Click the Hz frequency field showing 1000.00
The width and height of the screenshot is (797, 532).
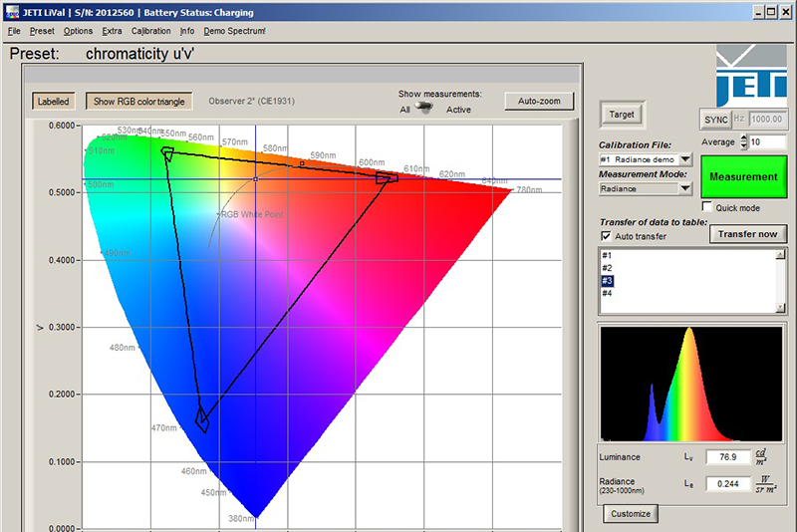point(767,120)
